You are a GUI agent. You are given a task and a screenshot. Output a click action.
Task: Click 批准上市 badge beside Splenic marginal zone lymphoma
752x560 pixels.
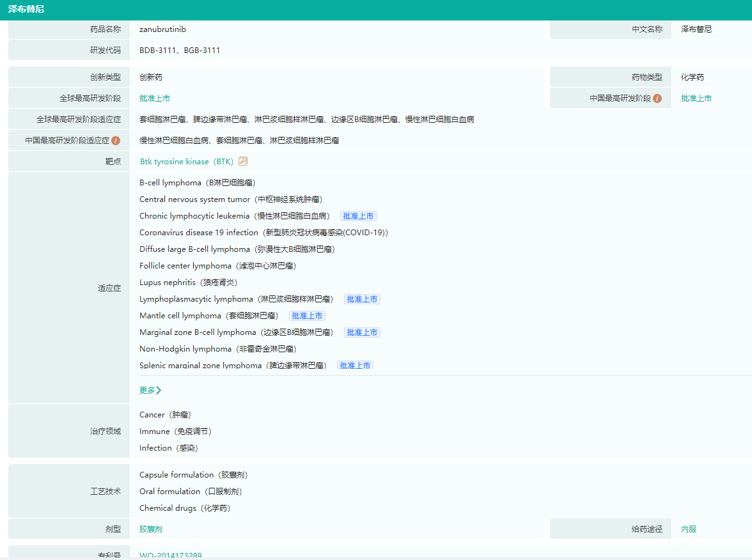(x=355, y=366)
